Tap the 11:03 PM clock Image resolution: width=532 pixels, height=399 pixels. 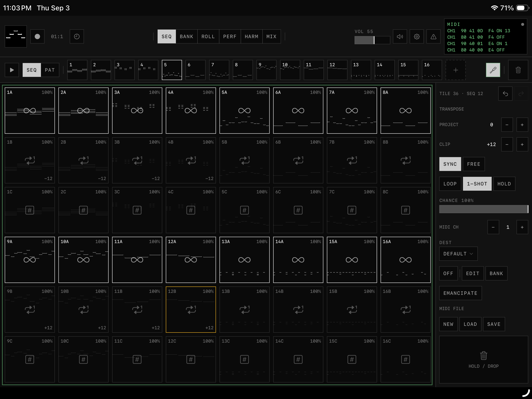(17, 8)
